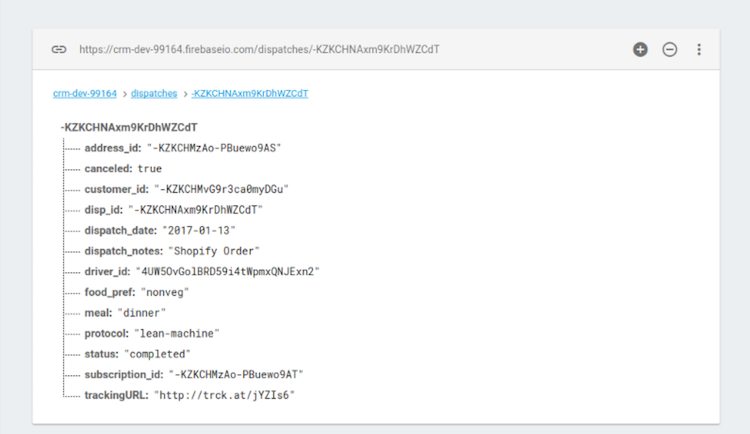Screen dimensions: 750x434
Task: Click the minus icon to collapse nodes
Action: click(x=670, y=49)
